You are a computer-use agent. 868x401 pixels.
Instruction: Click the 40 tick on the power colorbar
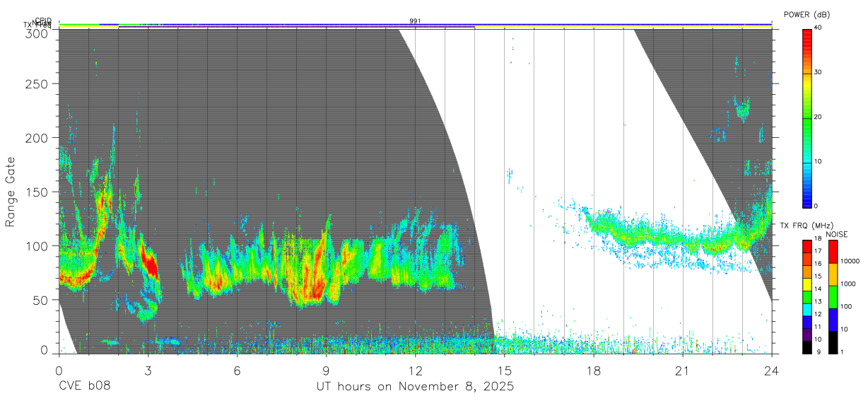tap(818, 28)
